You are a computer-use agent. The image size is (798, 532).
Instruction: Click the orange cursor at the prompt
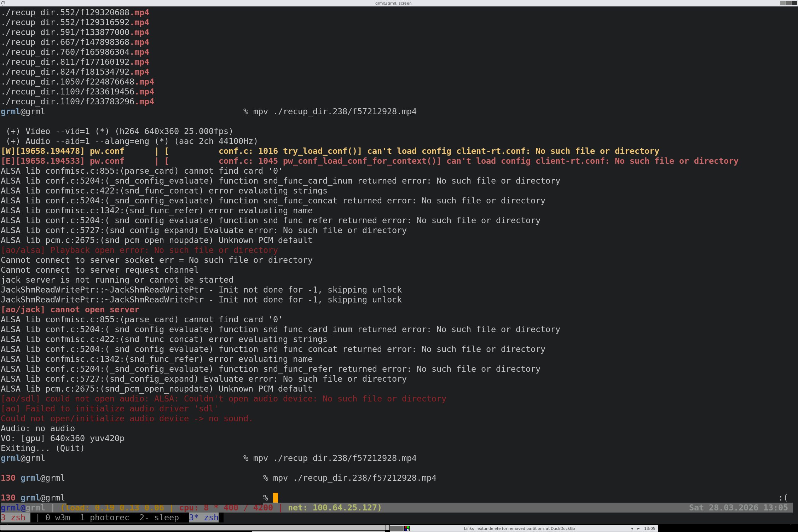(276, 498)
